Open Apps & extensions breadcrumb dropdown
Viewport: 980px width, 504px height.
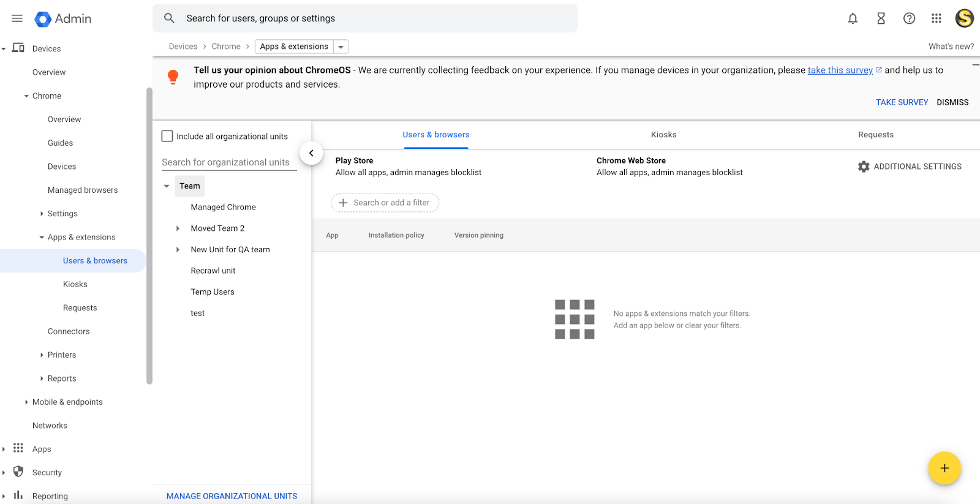pos(341,47)
